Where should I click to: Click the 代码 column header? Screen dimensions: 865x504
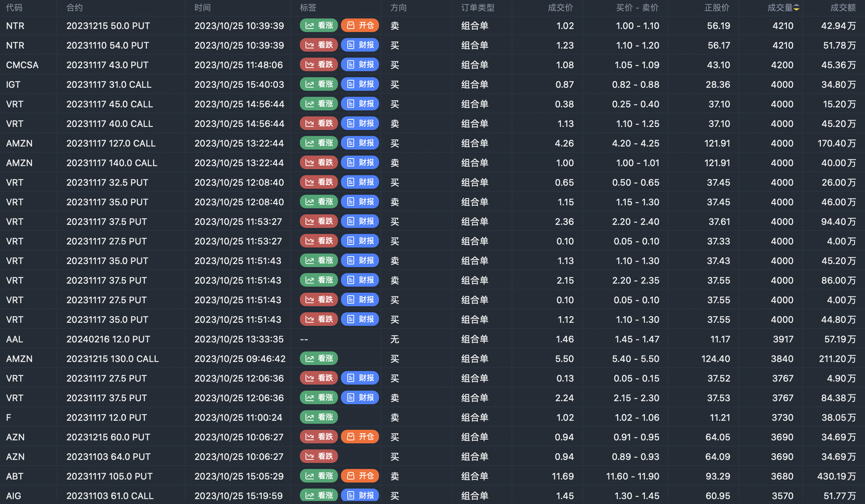coord(14,8)
